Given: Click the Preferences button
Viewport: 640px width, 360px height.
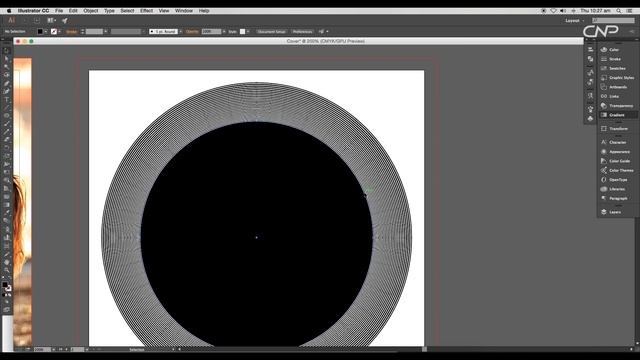Looking at the screenshot, I should click(x=302, y=31).
